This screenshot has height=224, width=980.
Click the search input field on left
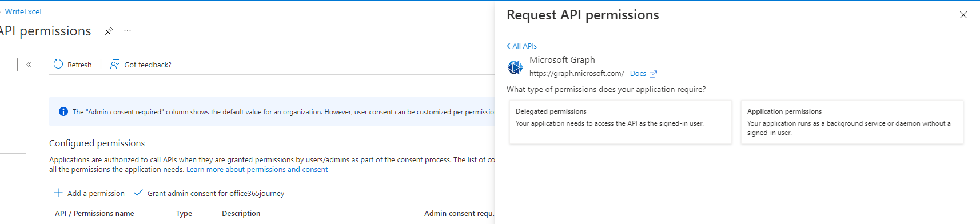(x=9, y=65)
